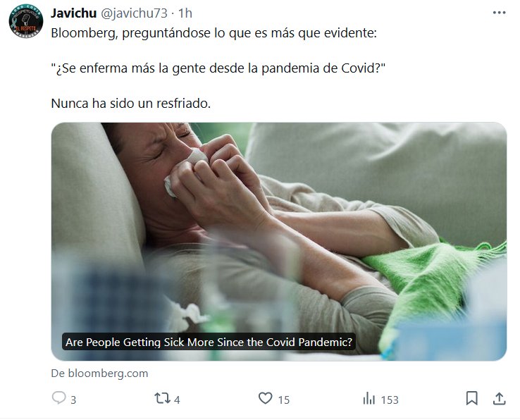520x420 pixels.
Task: Click the tweet line starting "Bloomberg, preguntándose"
Action: click(x=214, y=33)
